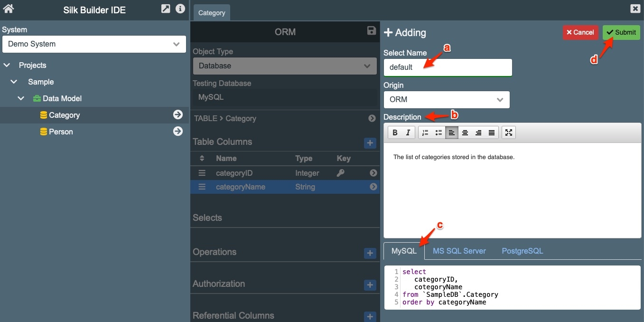This screenshot has width=644, height=322.
Task: Enable center alignment in description editor
Action: [465, 133]
